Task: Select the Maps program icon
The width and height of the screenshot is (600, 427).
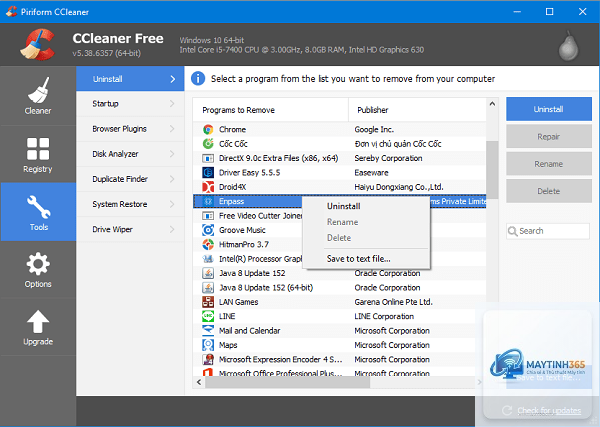Action: tap(208, 345)
